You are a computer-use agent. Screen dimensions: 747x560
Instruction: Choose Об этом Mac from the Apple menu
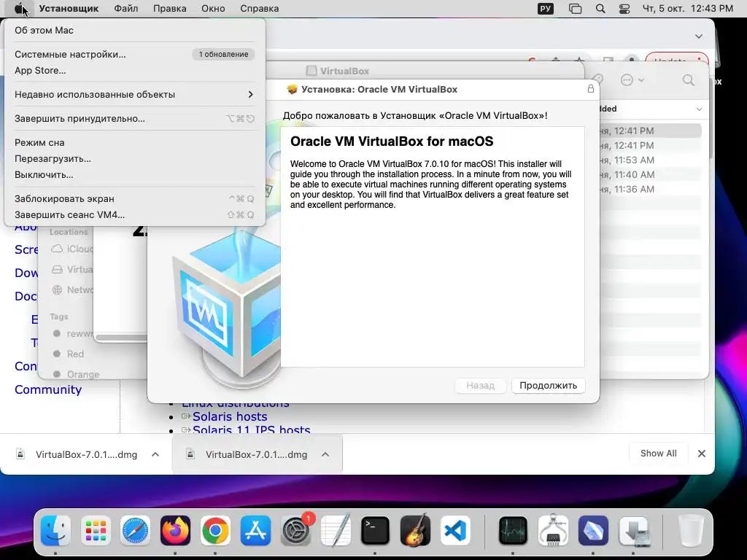[134, 30]
